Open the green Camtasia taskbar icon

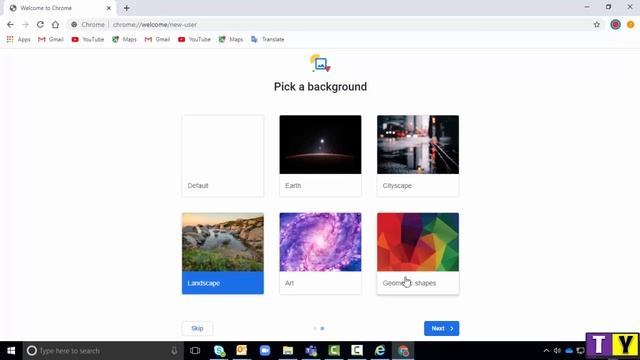334,351
